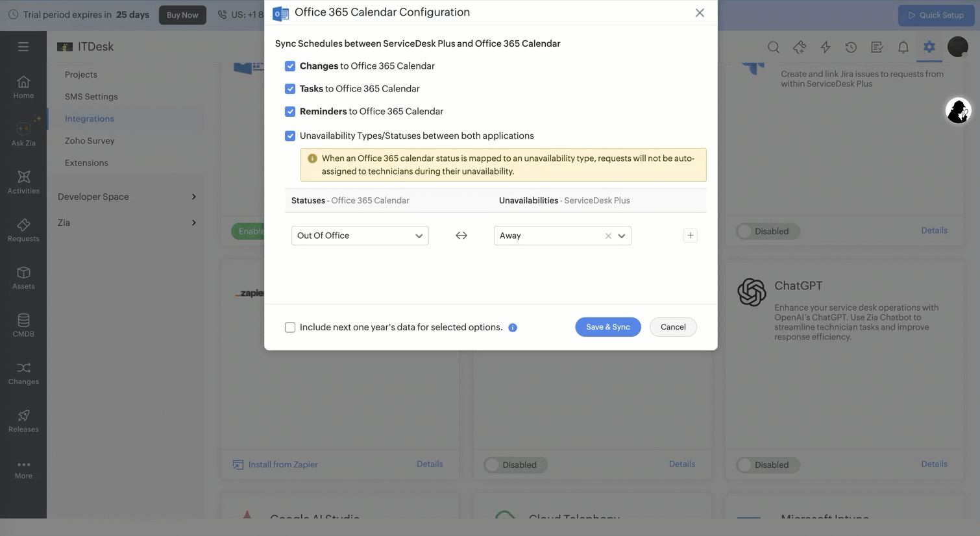
Task: Clear the Away selection with the x icon
Action: [608, 236]
